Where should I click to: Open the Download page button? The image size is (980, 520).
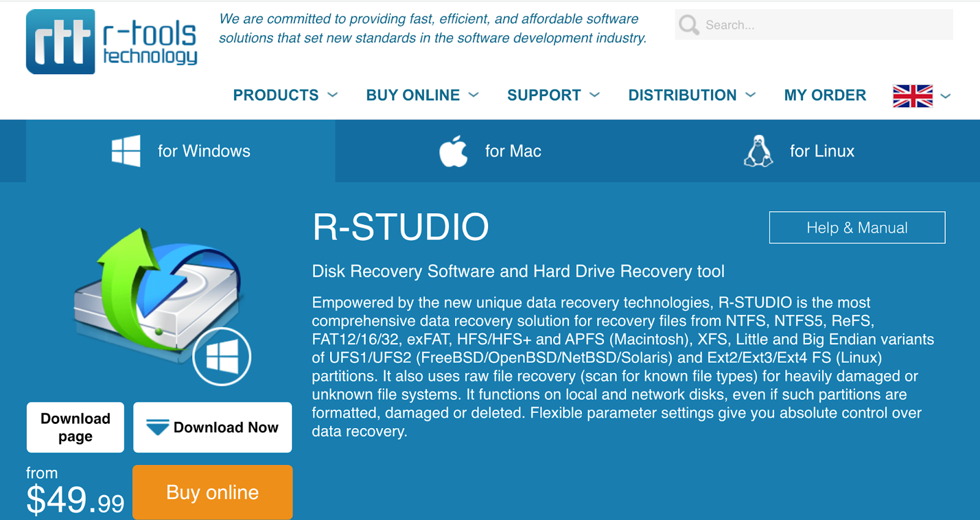pos(75,428)
